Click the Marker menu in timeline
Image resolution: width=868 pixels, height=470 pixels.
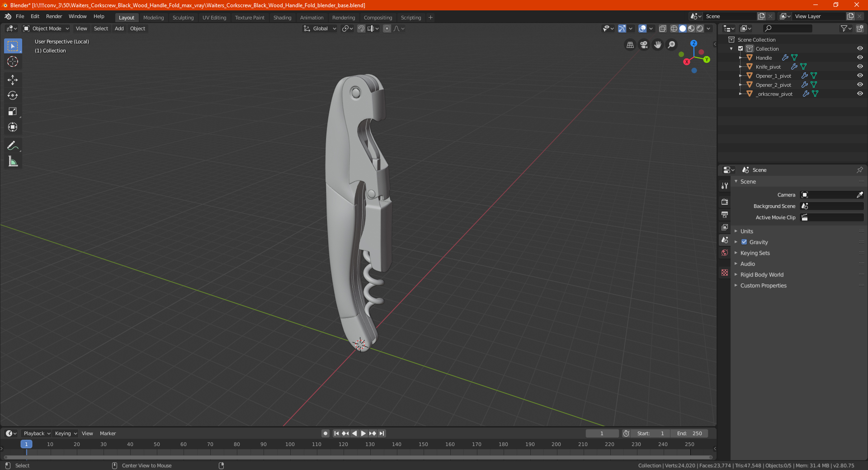click(x=108, y=433)
